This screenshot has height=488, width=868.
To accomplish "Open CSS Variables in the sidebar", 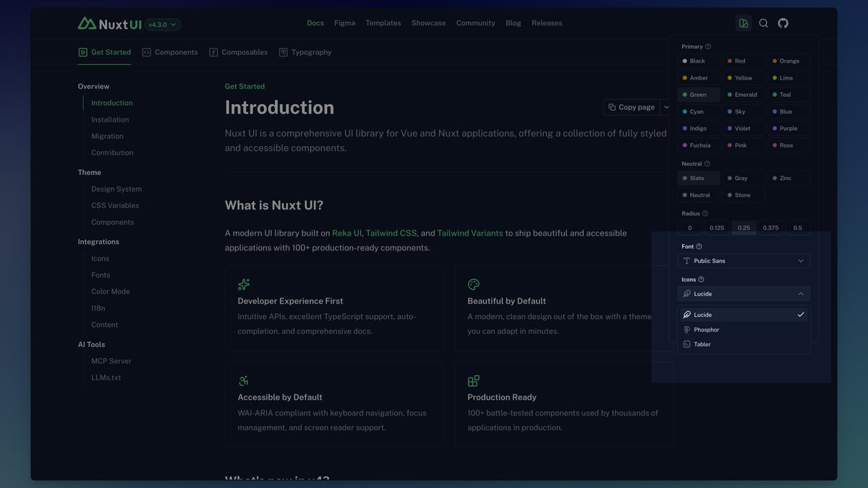I will (x=115, y=206).
